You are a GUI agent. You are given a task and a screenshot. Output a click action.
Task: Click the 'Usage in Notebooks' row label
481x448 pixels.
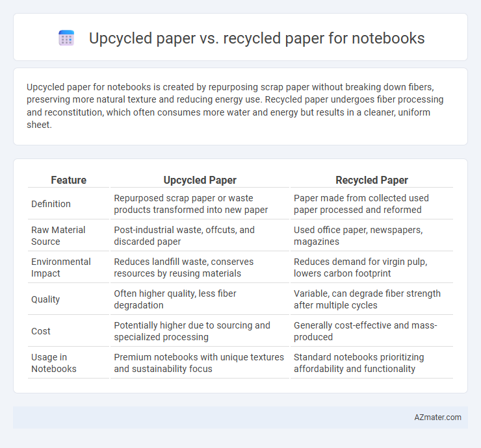click(x=54, y=363)
